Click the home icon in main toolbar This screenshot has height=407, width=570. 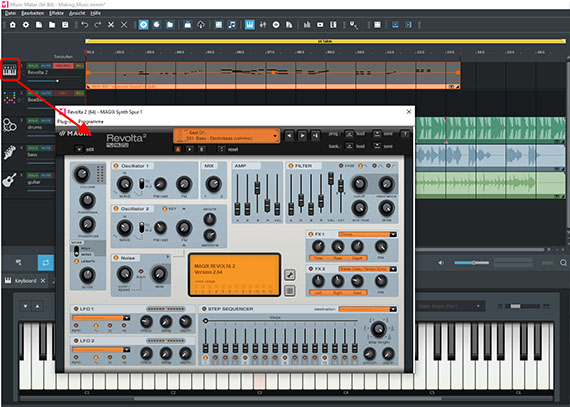click(13, 25)
